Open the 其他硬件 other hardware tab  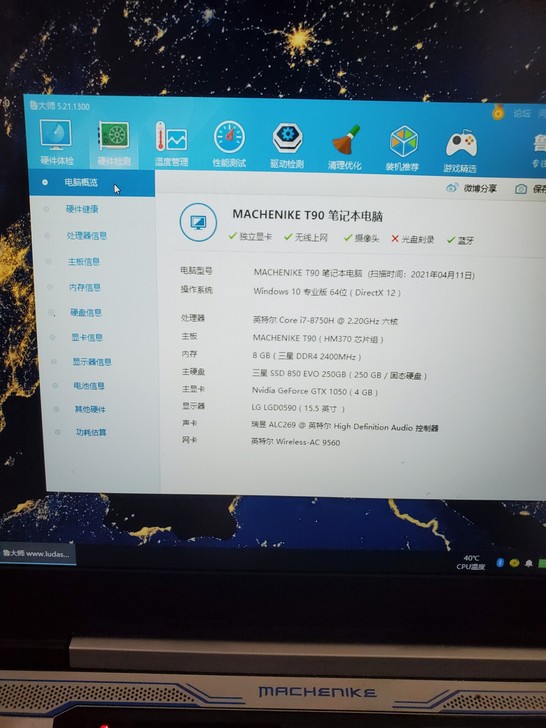coord(90,409)
